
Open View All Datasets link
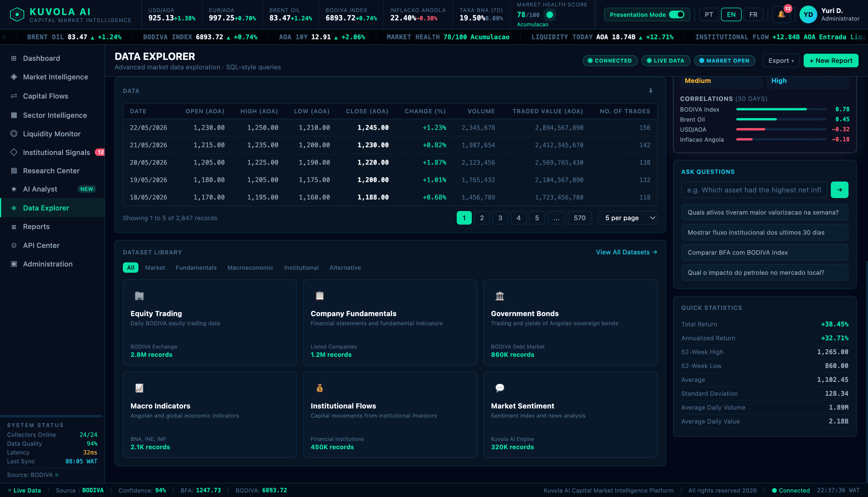coord(626,252)
